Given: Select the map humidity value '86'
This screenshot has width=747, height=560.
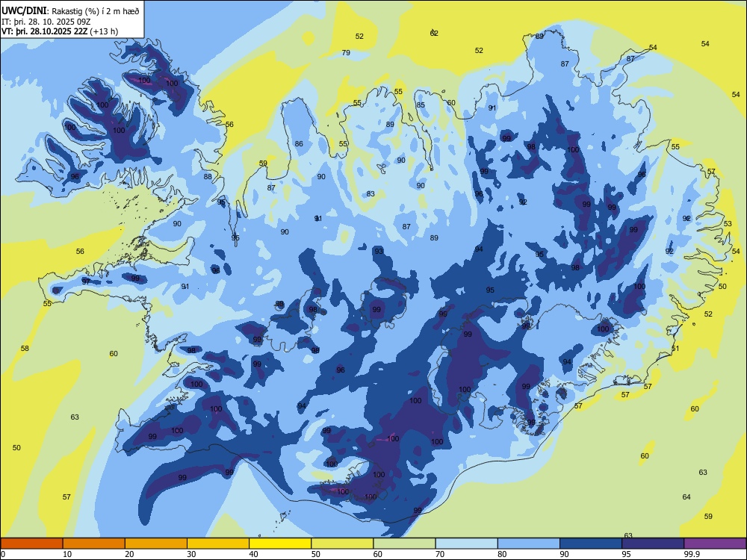Looking at the screenshot, I should coord(299,144).
